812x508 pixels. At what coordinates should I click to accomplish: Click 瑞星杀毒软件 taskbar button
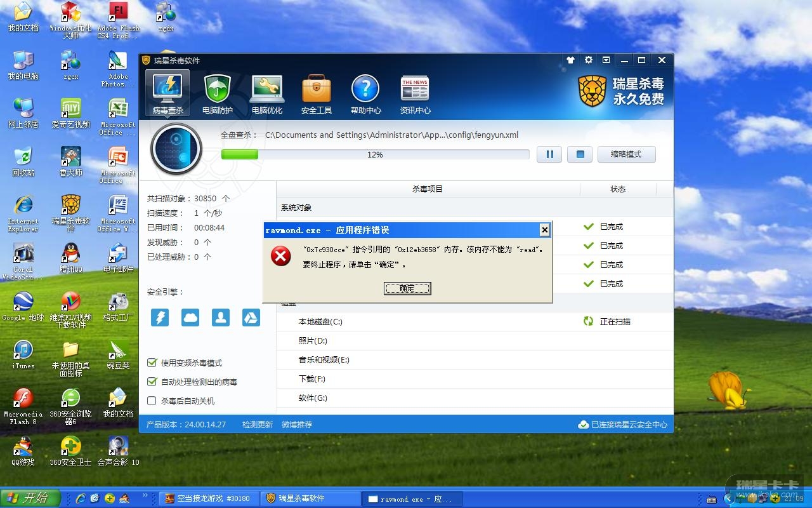click(310, 498)
